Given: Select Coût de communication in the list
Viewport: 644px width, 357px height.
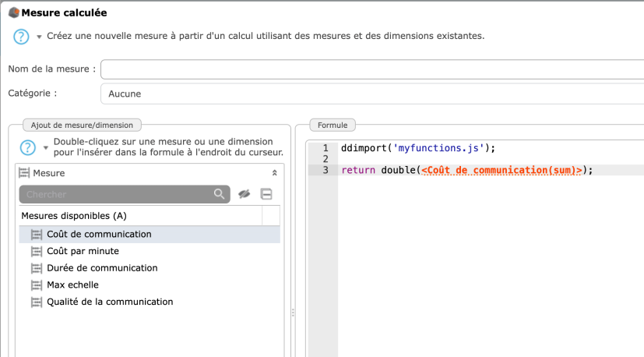Looking at the screenshot, I should coord(99,234).
